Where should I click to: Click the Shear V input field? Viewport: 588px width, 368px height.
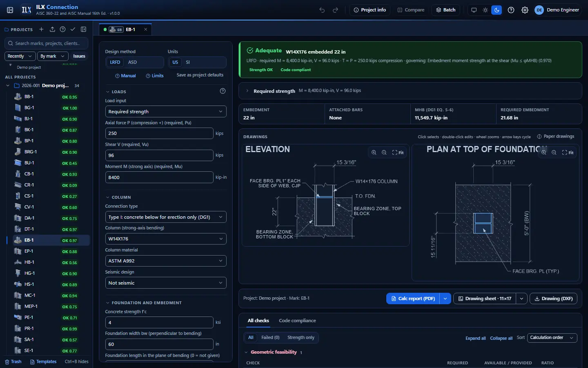[x=159, y=155]
